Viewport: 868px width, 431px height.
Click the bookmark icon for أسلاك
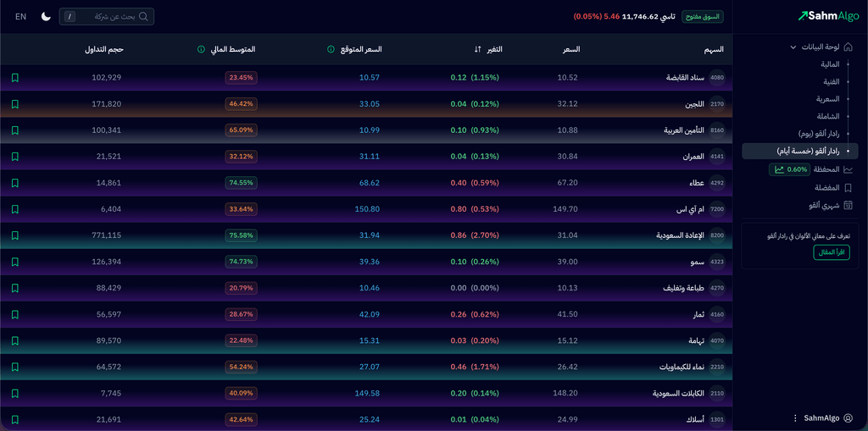[x=15, y=419]
